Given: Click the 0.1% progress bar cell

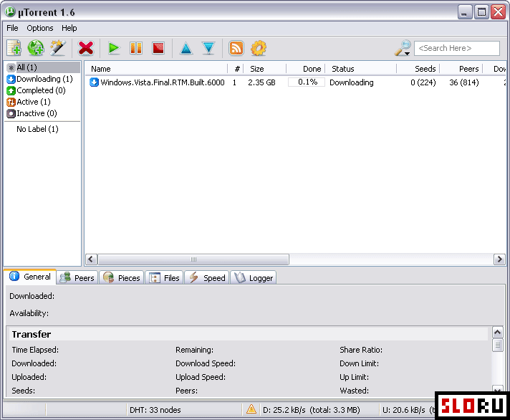Looking at the screenshot, I should click(307, 82).
